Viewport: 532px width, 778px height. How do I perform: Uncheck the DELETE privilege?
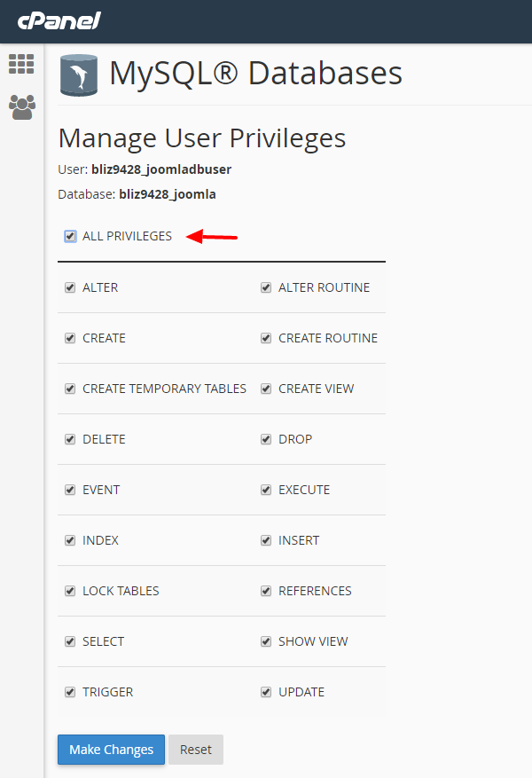tap(70, 440)
